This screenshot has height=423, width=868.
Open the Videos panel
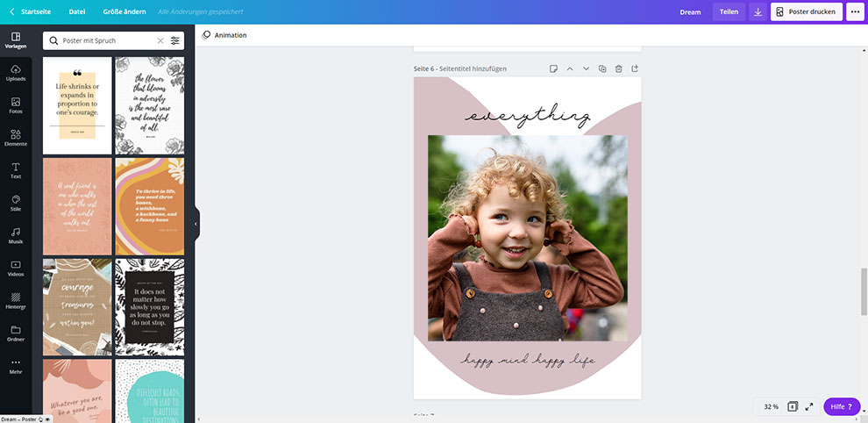16,269
